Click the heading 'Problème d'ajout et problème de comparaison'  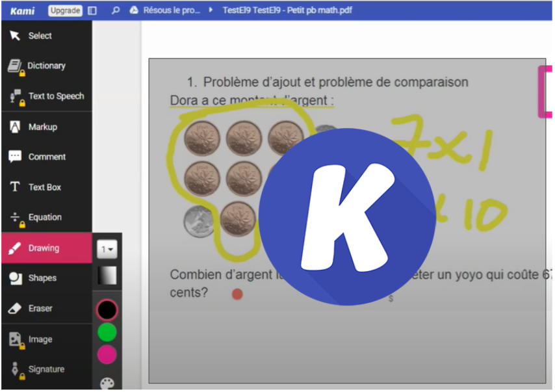point(335,82)
